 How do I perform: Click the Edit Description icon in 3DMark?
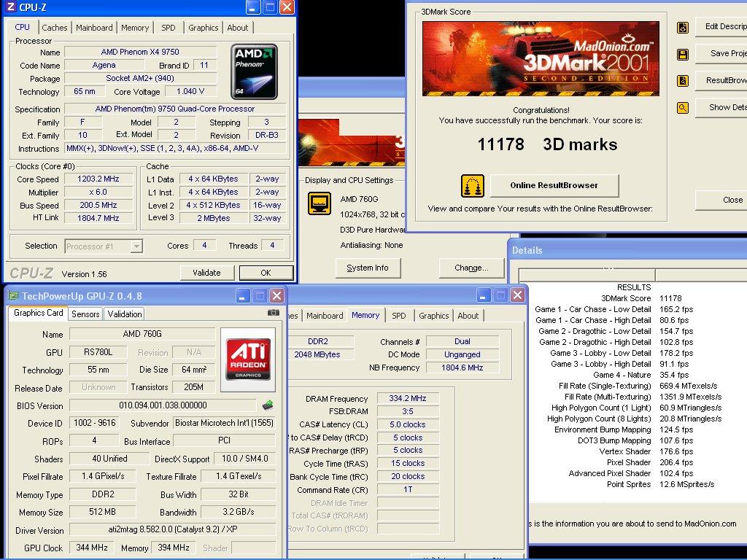coord(683,28)
